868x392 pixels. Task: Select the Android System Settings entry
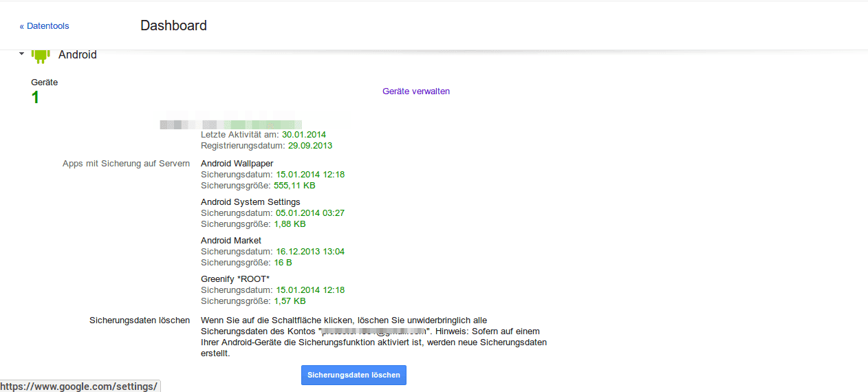[250, 202]
